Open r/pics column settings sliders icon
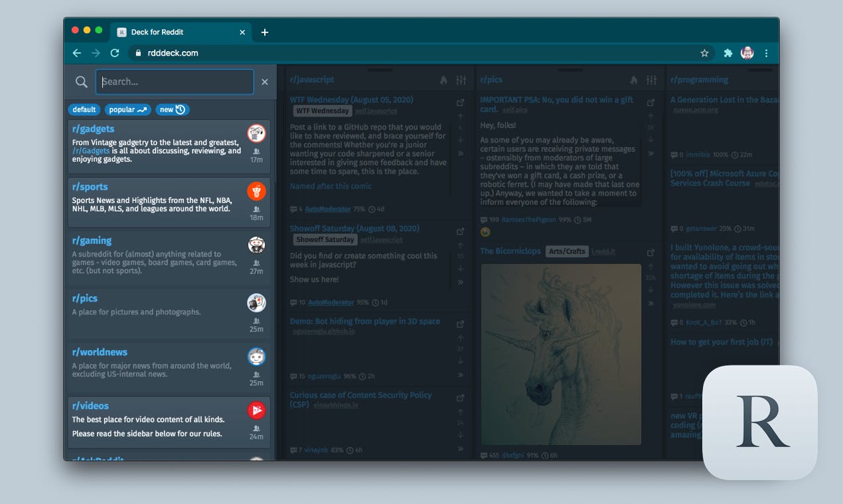The height and width of the screenshot is (504, 843). [x=652, y=80]
